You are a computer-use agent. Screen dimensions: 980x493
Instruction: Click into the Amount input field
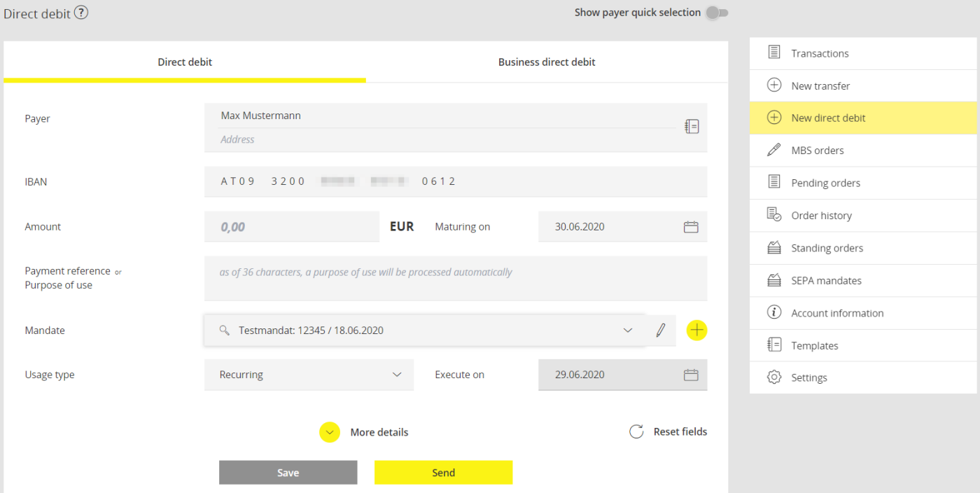click(x=291, y=227)
